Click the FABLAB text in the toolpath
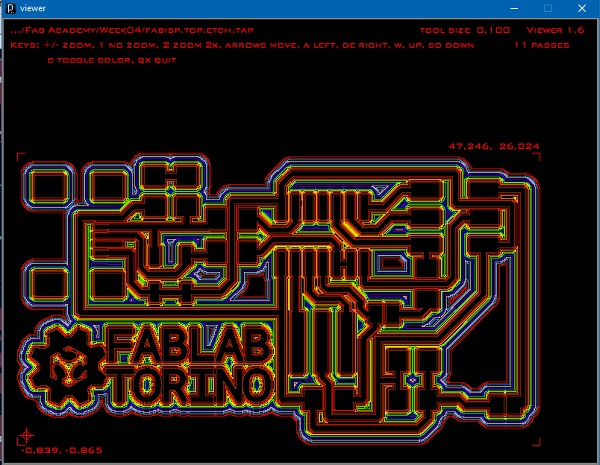Image resolution: width=600 pixels, height=465 pixels. pos(190,343)
